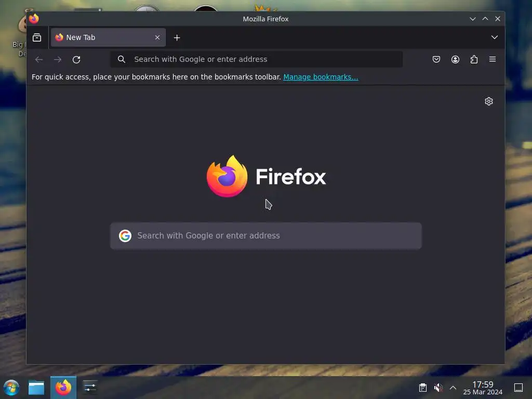
Task: Expand the List all tabs chevron
Action: 495,37
